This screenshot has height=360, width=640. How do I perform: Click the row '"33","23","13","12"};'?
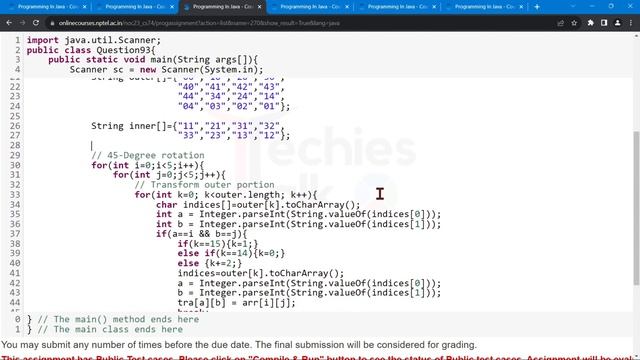234,136
